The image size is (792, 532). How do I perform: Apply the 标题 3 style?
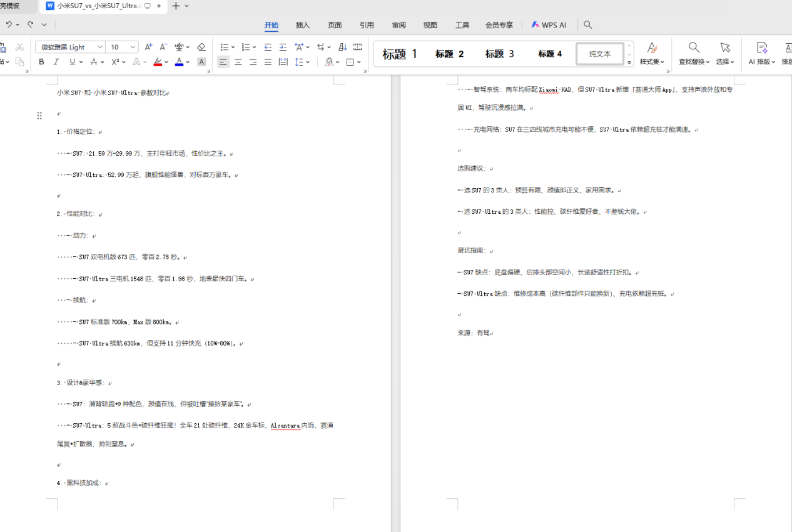(x=500, y=54)
